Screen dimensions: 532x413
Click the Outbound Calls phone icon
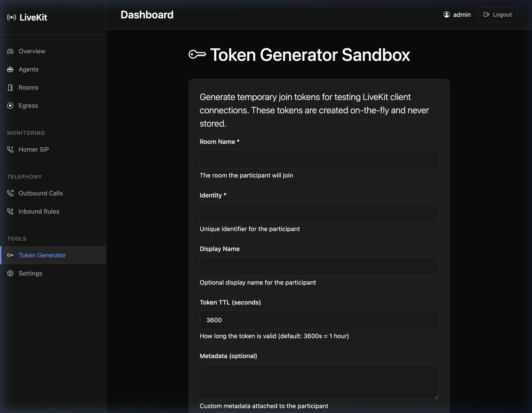[10, 193]
